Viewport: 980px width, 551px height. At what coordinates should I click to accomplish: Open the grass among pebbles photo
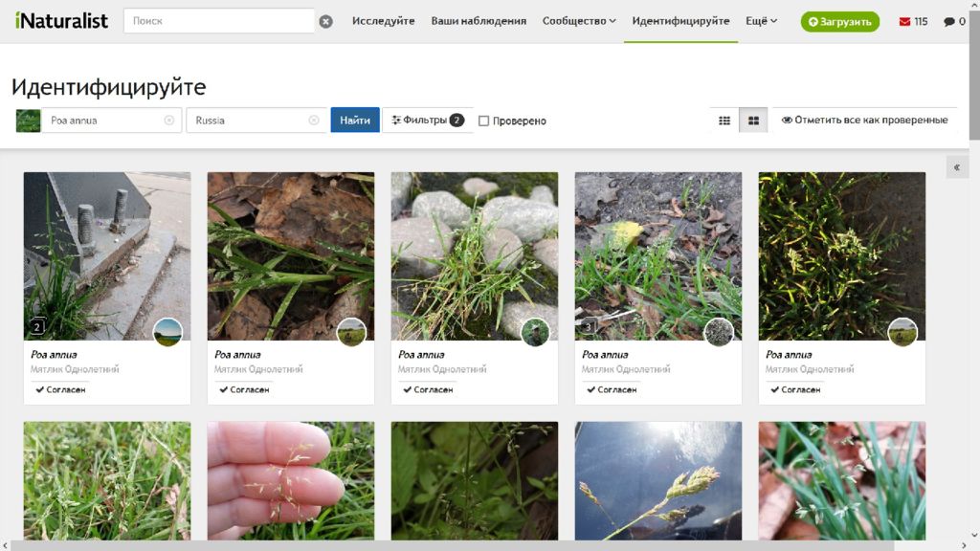[x=475, y=256]
